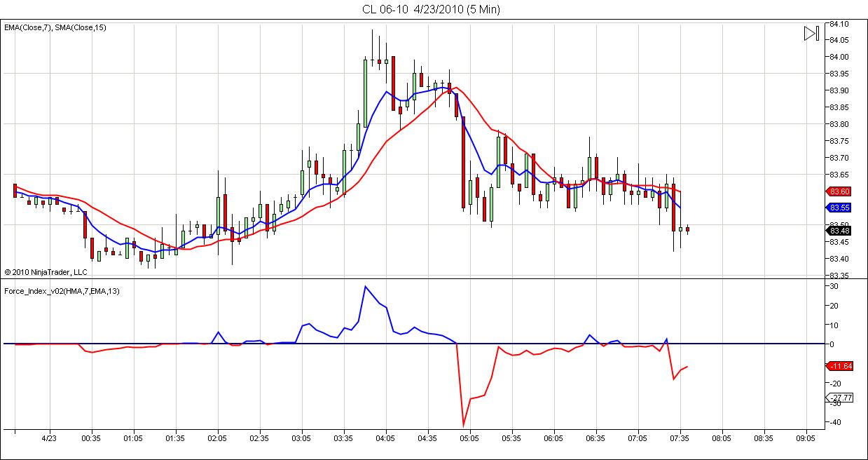Click the scroll-to-latest-bar arrow icon
This screenshot has width=868, height=460.
point(811,34)
